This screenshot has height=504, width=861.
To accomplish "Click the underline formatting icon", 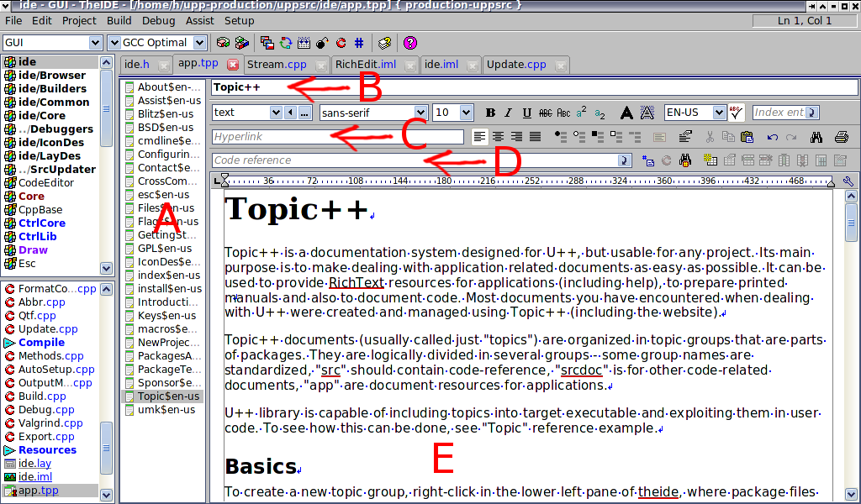I will pyautogui.click(x=527, y=113).
